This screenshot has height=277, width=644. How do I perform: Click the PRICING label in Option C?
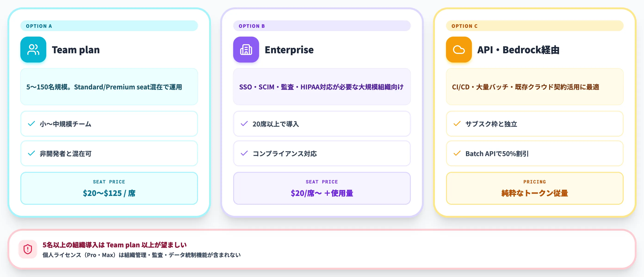[535, 182]
